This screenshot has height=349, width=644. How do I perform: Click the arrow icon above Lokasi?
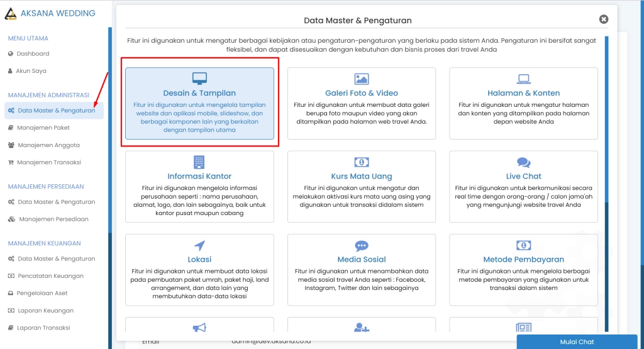coord(199,245)
